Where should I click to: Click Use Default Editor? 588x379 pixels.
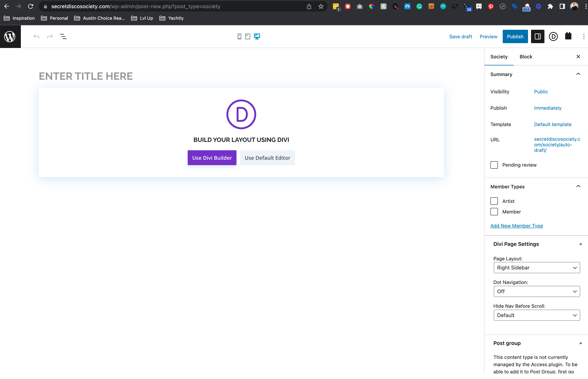tap(267, 158)
